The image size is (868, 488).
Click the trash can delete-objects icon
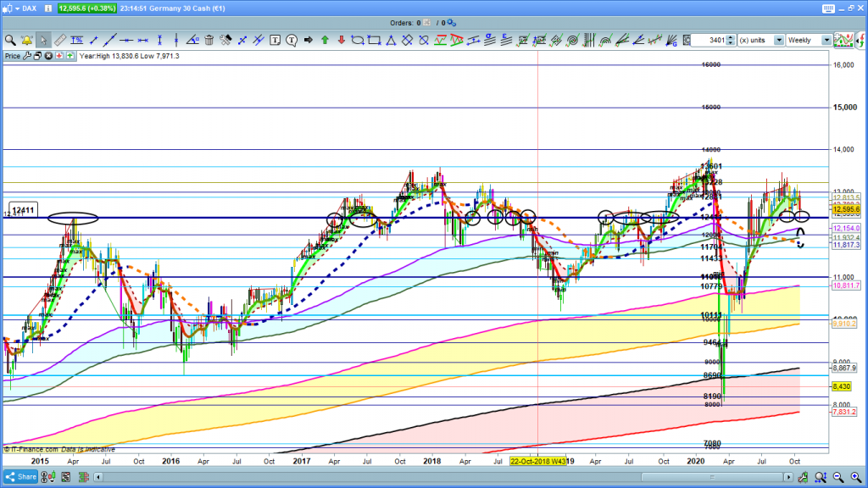coord(209,40)
